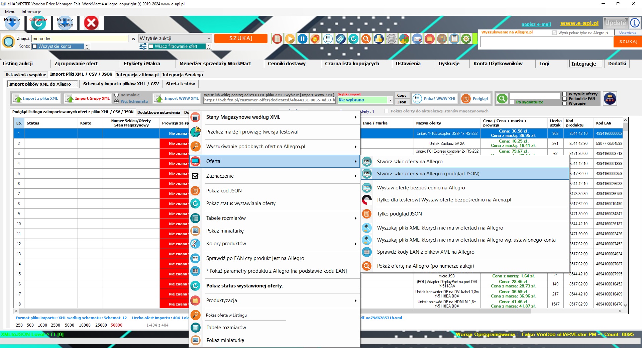
Task: Click the blue label tag icon
Action: tap(340, 39)
